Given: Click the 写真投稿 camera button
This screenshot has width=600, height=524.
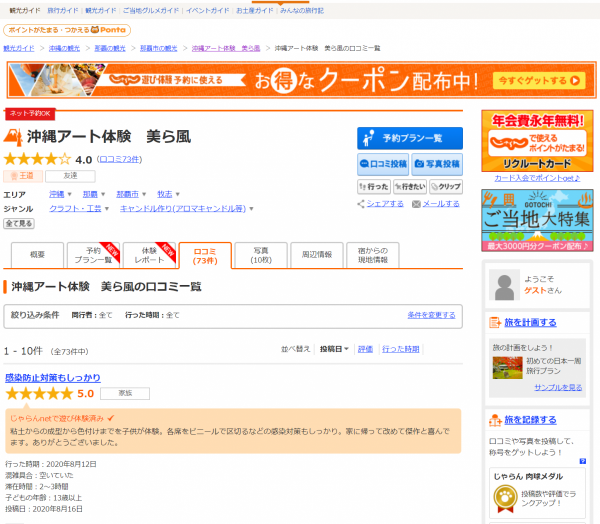Looking at the screenshot, I should point(437,164).
